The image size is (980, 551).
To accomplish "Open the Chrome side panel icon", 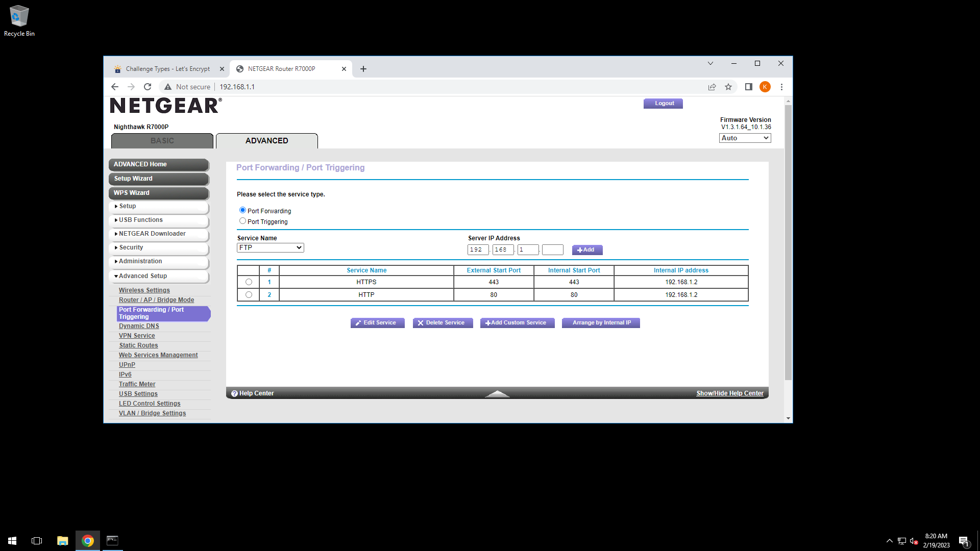I will point(748,87).
